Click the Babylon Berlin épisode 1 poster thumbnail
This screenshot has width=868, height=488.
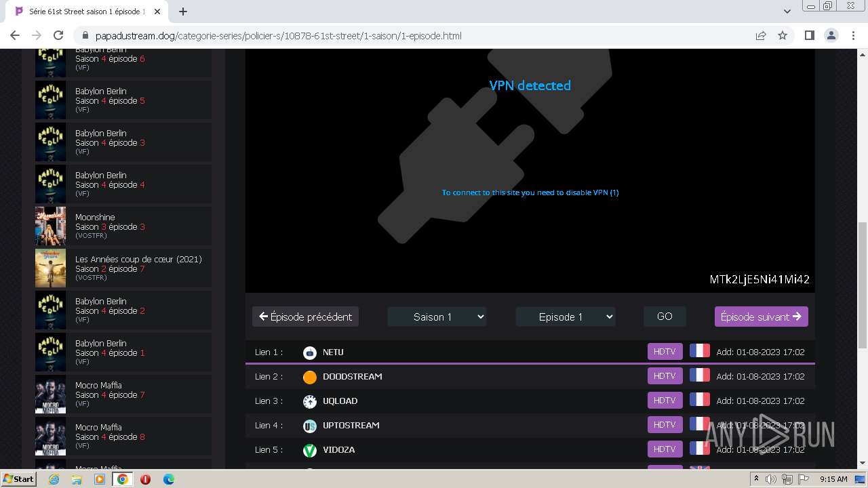51,352
